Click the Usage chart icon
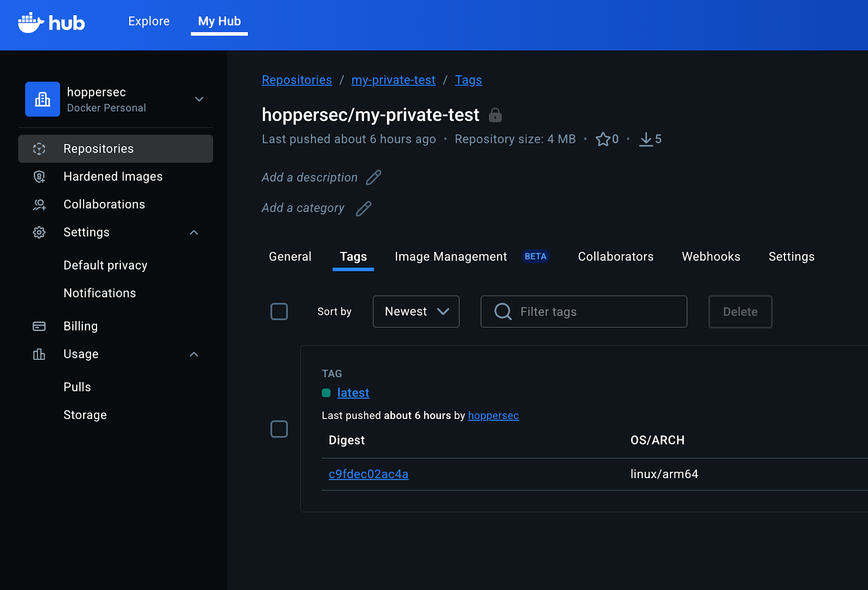The height and width of the screenshot is (590, 868). [x=39, y=354]
